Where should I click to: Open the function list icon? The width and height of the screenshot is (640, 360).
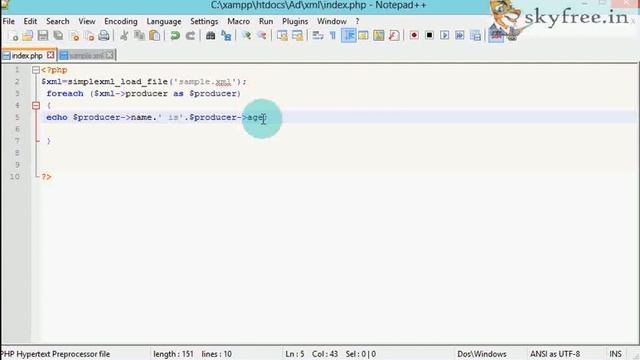click(394, 36)
